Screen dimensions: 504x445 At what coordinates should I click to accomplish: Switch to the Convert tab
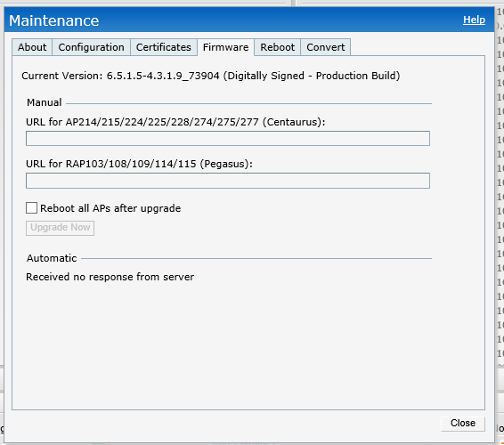326,47
